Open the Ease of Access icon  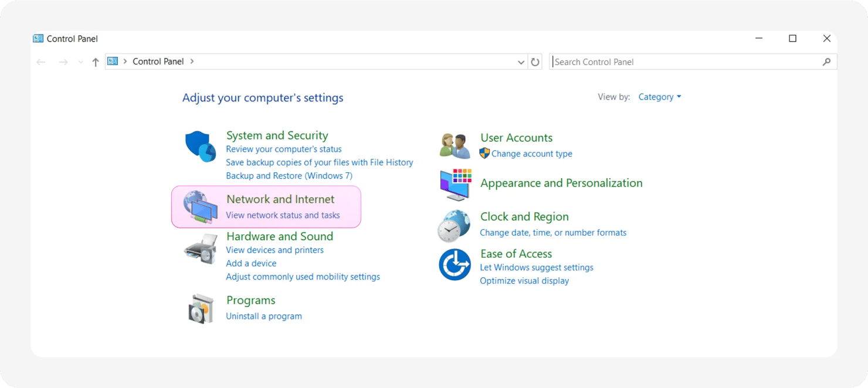[x=455, y=264]
